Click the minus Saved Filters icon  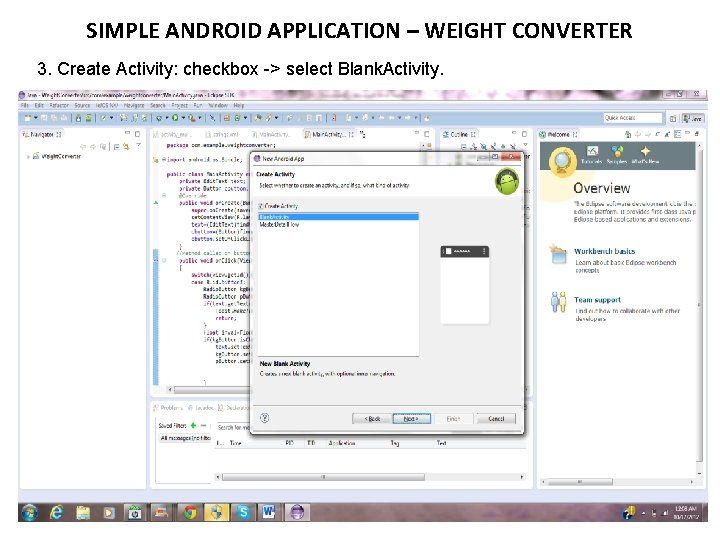click(x=203, y=426)
